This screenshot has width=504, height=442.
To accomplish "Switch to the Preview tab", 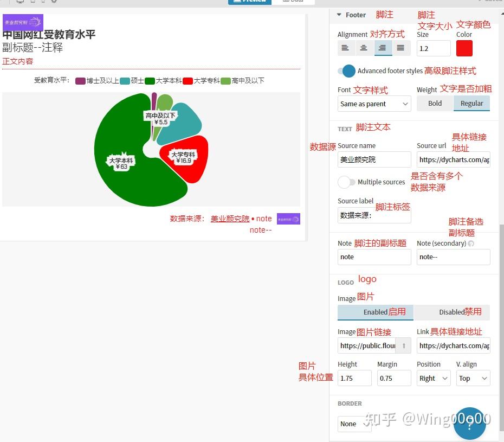I will click(x=250, y=1).
